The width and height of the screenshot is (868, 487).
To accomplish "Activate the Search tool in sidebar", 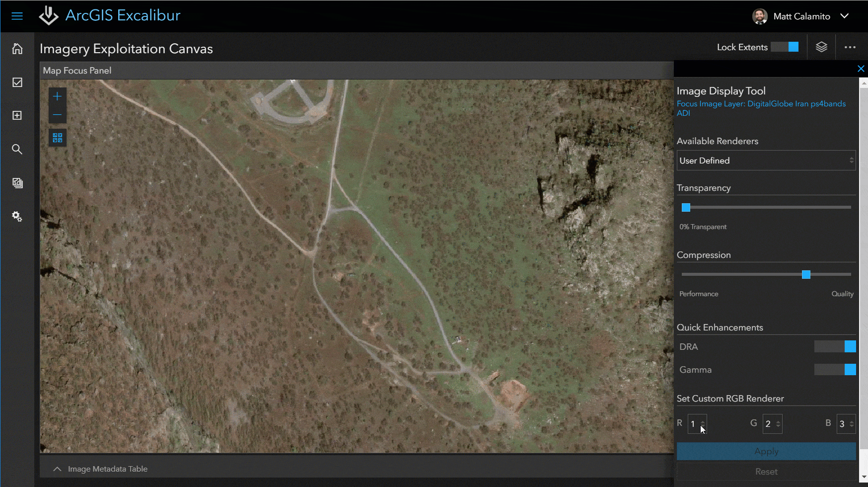I will point(17,149).
